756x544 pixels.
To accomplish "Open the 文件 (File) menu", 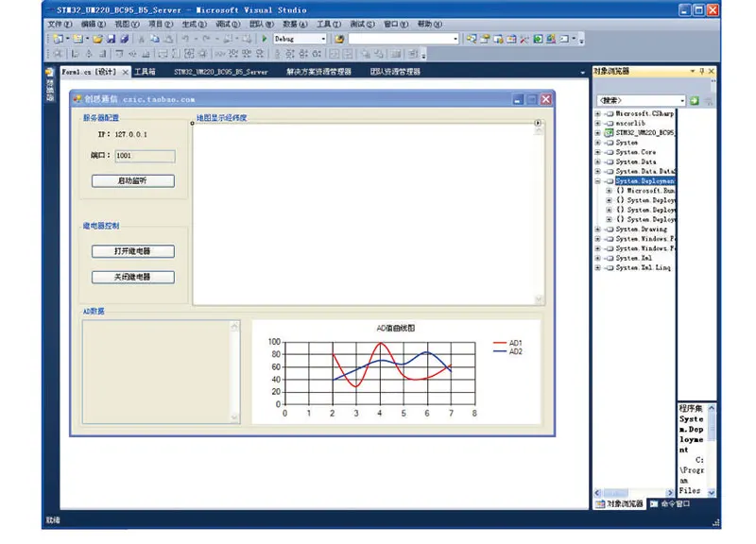I will click(60, 25).
